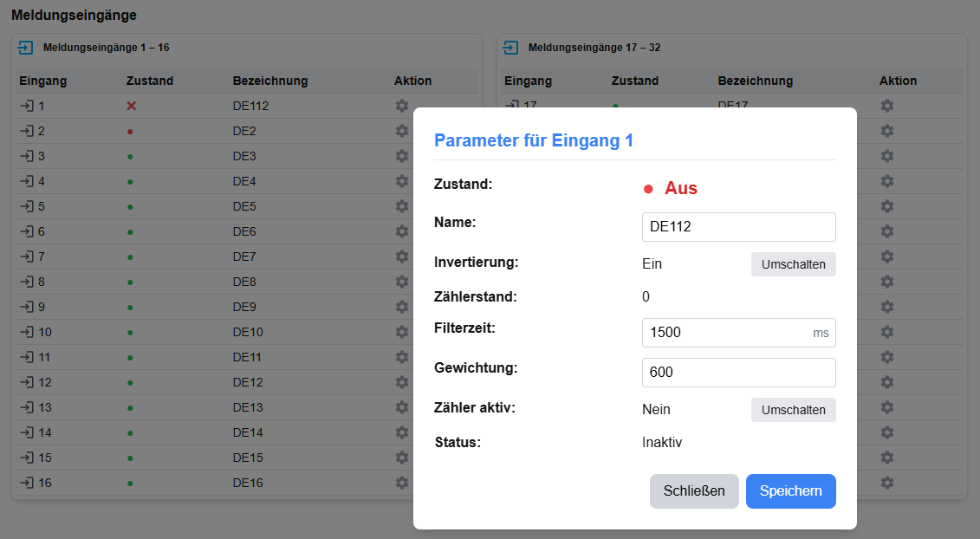This screenshot has width=980, height=539.
Task: Click the Meldungseingänge 17 – 32 panel icon
Action: (x=511, y=48)
